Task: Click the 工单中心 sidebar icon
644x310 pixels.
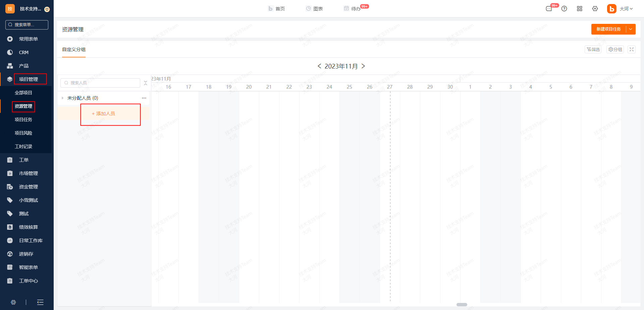Action: (10, 281)
